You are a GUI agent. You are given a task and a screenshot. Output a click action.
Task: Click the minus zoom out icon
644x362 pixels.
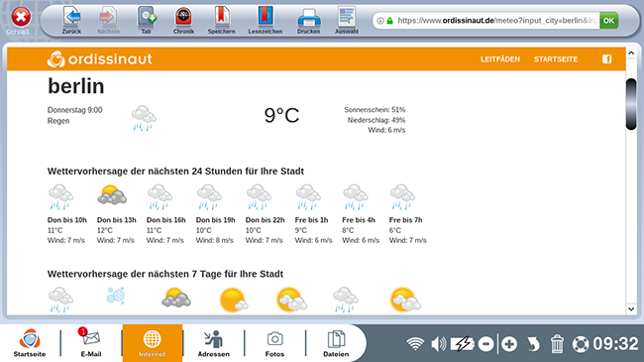tap(485, 344)
